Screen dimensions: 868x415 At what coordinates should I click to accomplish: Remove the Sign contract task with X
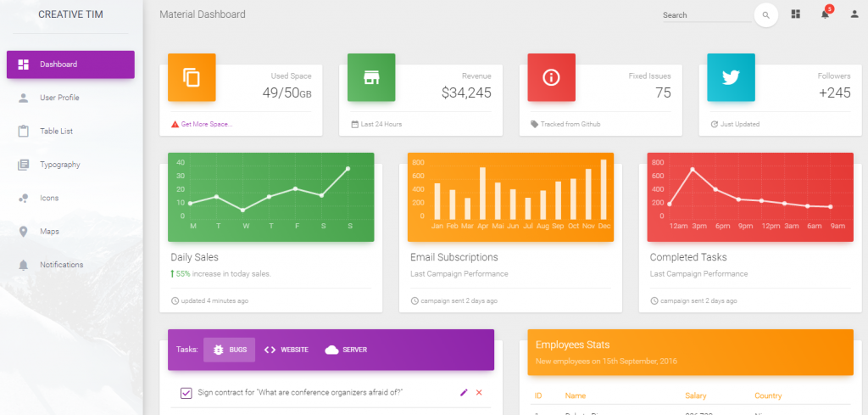[x=479, y=392]
